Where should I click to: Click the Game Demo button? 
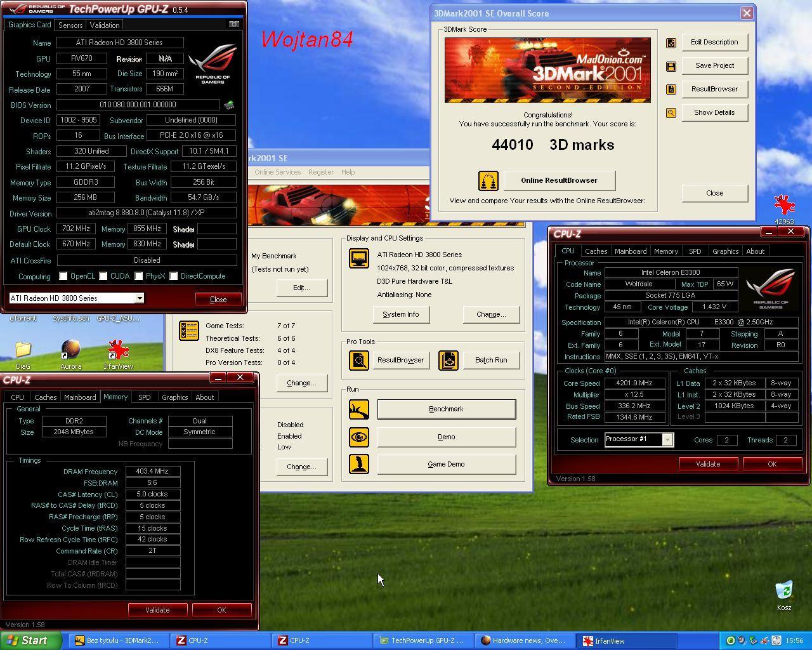[x=446, y=464]
